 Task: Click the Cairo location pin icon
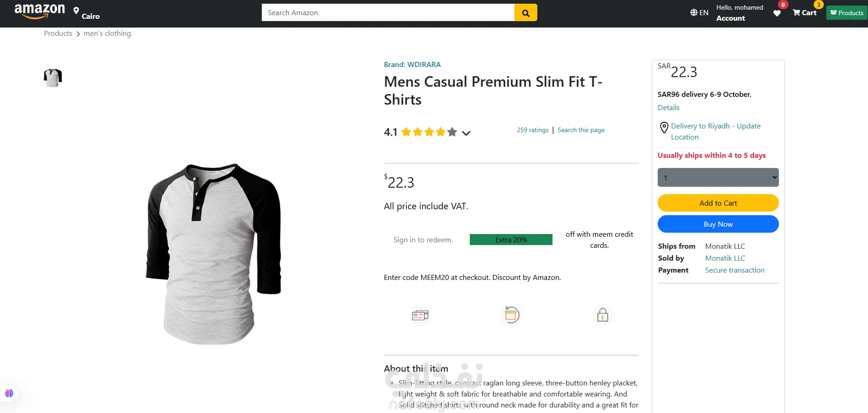coord(76,11)
